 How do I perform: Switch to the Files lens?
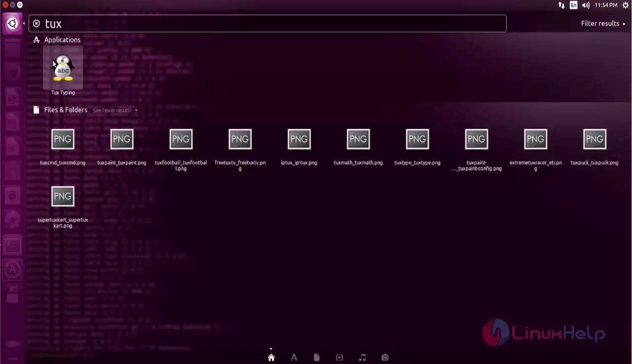[x=316, y=358]
